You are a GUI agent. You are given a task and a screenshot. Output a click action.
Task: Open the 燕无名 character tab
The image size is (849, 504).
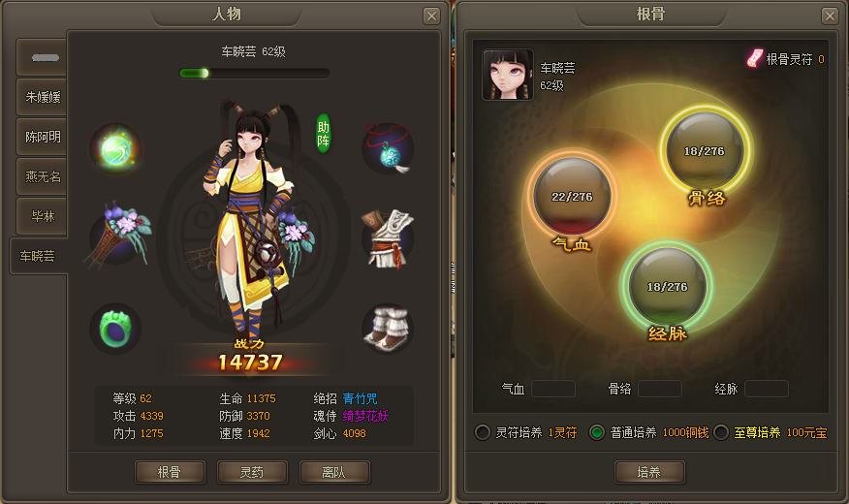coord(42,176)
